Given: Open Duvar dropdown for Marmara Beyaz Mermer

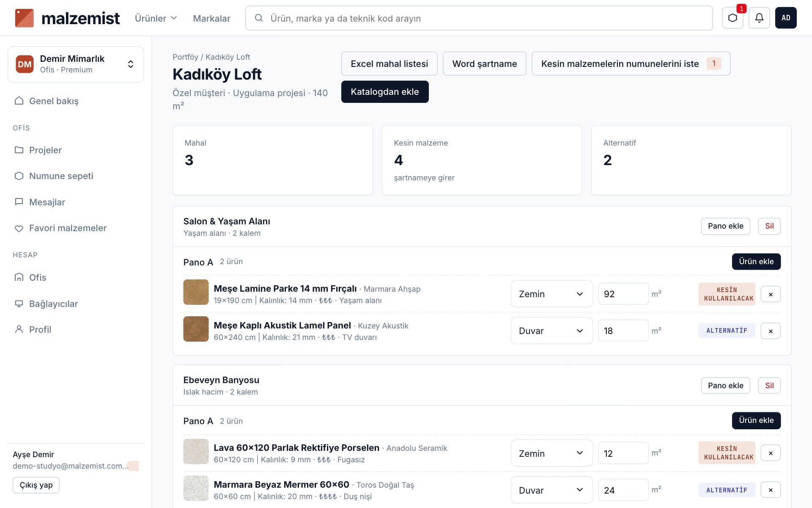Looking at the screenshot, I should pos(551,490).
